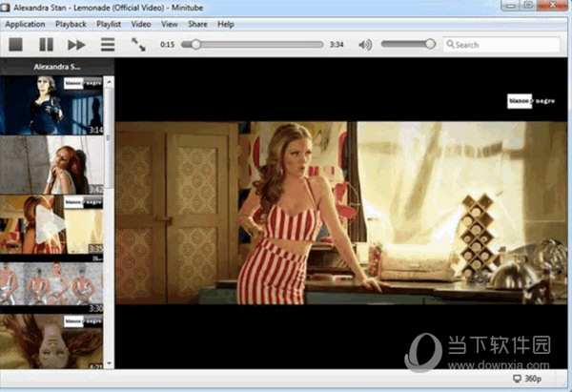The height and width of the screenshot is (392, 572).
Task: Click the playlist scrollbar down arrow
Action: point(109,363)
